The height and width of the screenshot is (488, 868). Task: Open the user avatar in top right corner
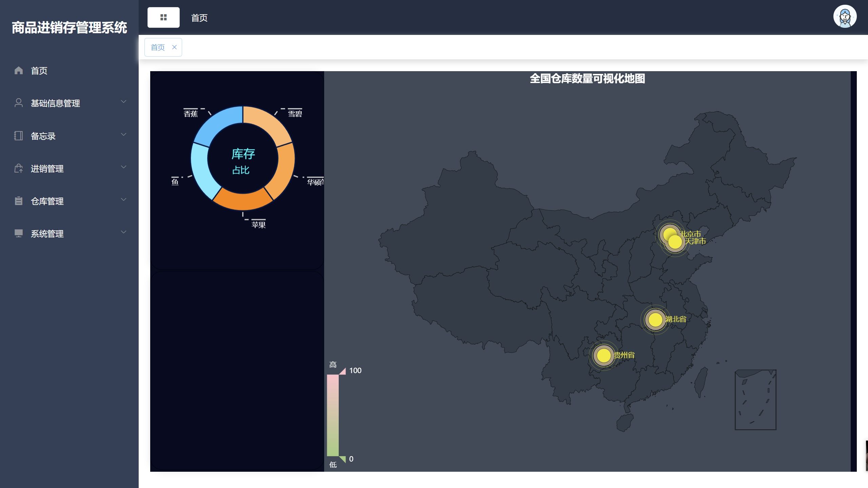(845, 16)
